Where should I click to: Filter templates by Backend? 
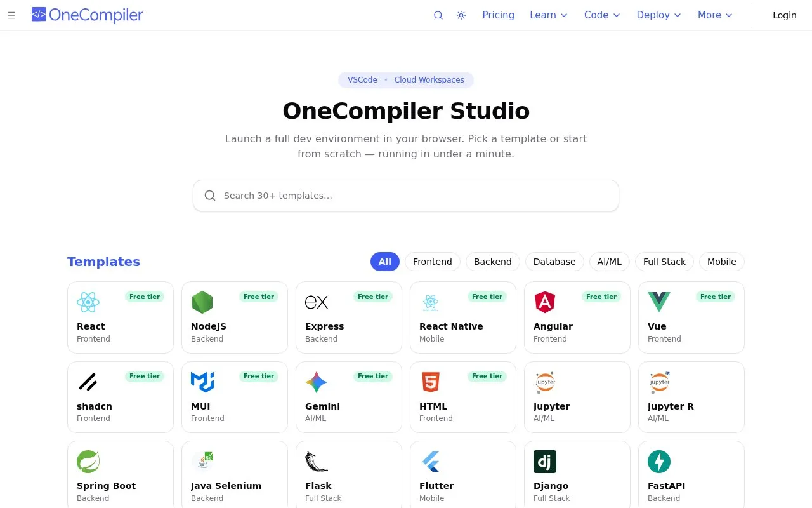[x=493, y=262]
